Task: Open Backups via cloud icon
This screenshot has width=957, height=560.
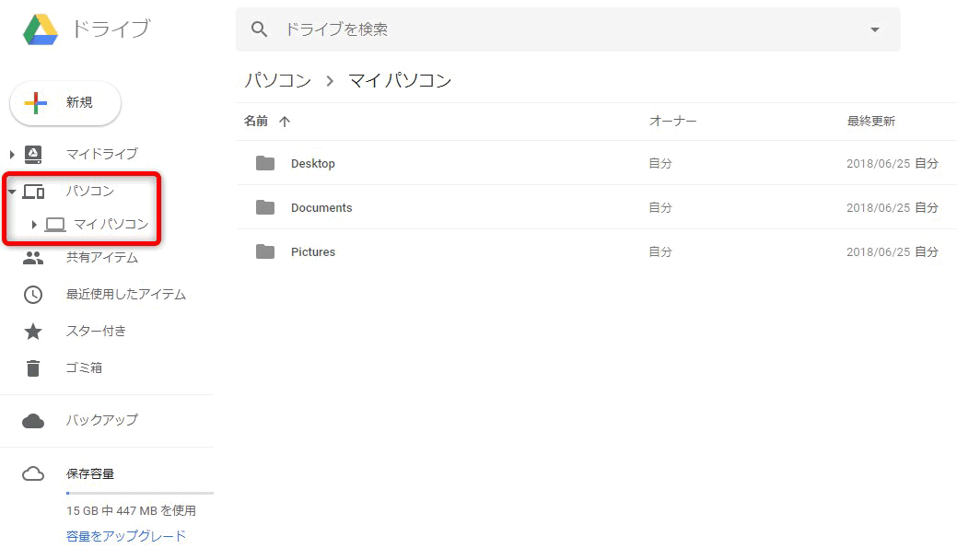Action: click(x=33, y=420)
